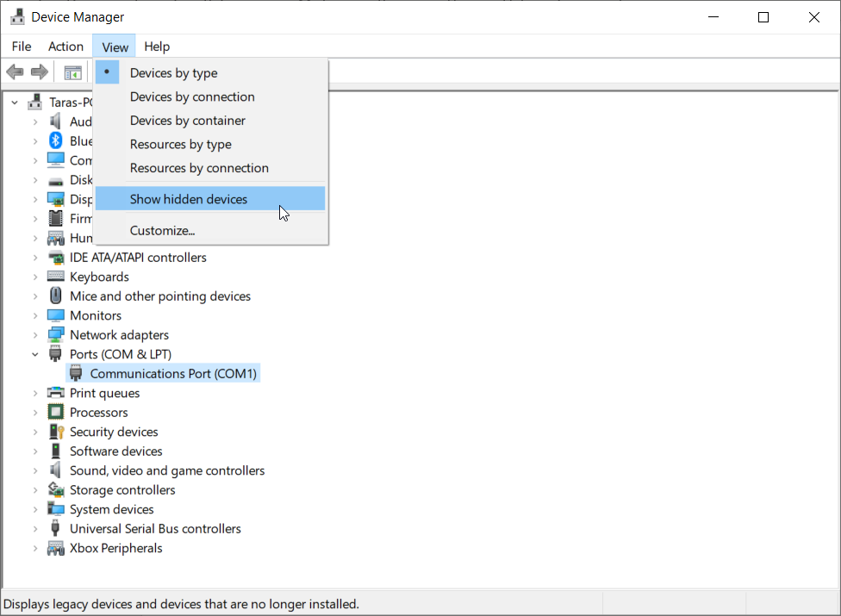Click the Computer category monitor icon
The image size is (841, 616).
(56, 160)
